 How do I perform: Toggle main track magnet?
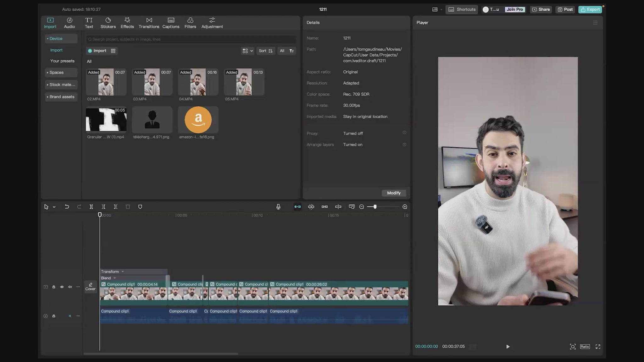297,207
